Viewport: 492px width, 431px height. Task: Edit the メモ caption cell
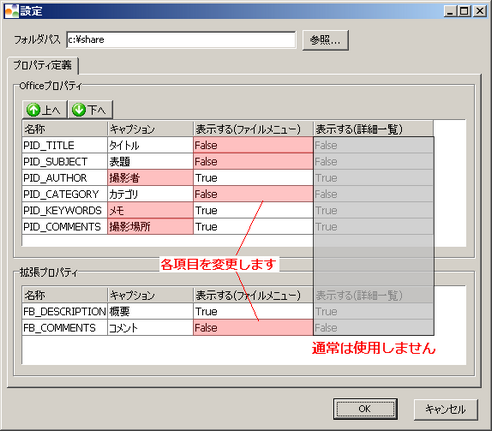click(150, 210)
